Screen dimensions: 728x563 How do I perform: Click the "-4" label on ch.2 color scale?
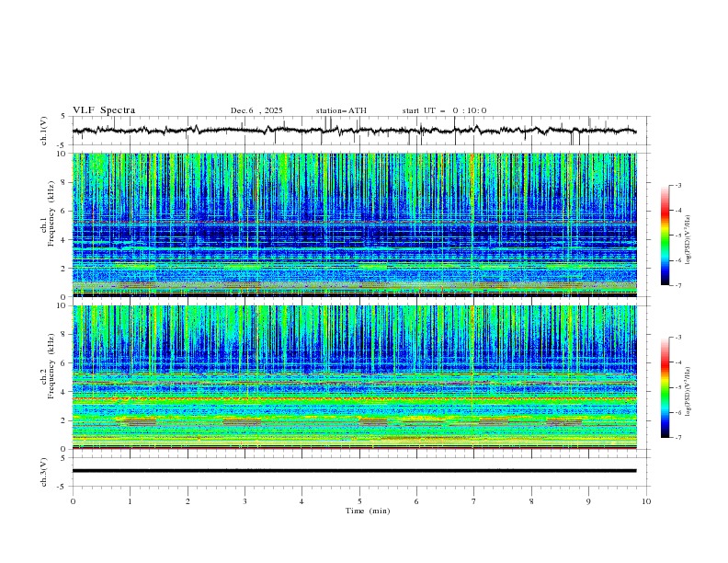click(677, 362)
